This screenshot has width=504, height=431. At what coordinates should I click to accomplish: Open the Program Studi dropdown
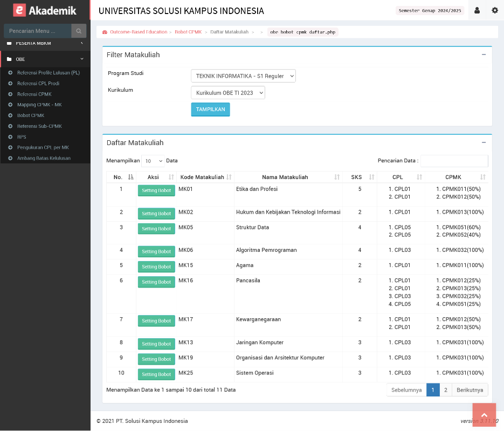[243, 76]
